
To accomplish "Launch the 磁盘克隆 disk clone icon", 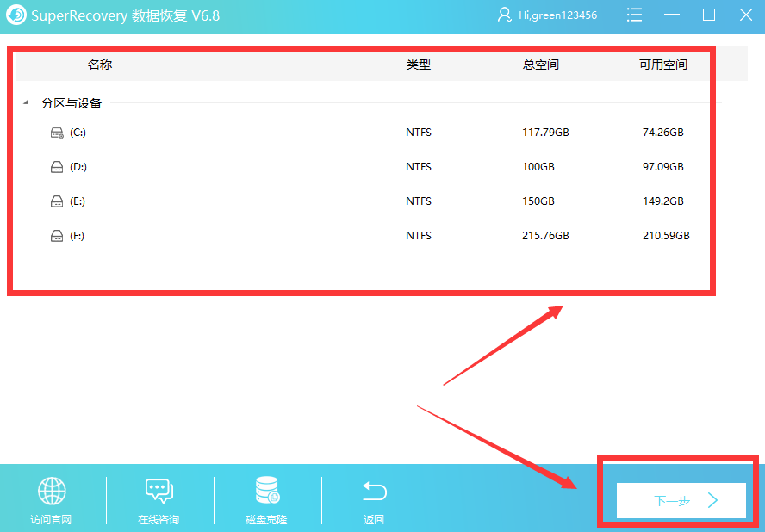I will [267, 490].
